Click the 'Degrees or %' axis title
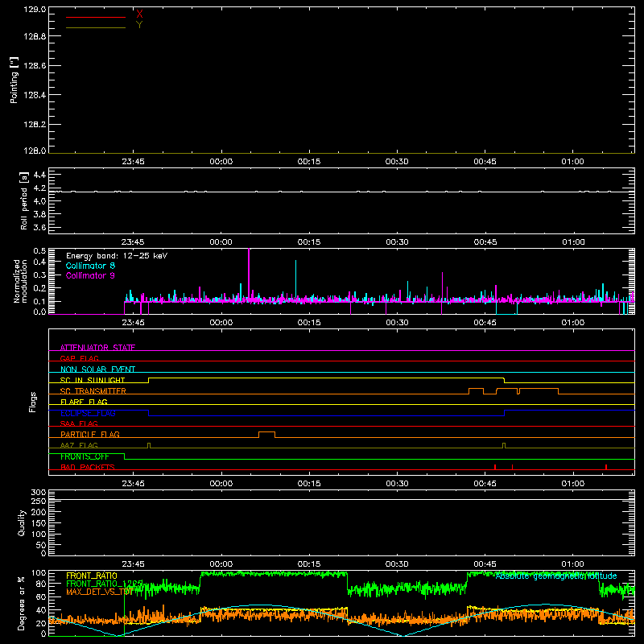 [x=22, y=603]
